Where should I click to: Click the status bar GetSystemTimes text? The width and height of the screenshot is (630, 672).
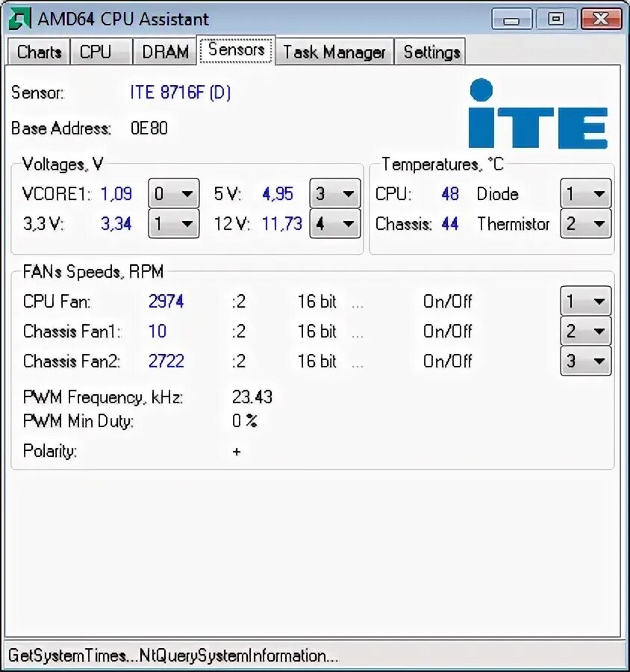[174, 656]
